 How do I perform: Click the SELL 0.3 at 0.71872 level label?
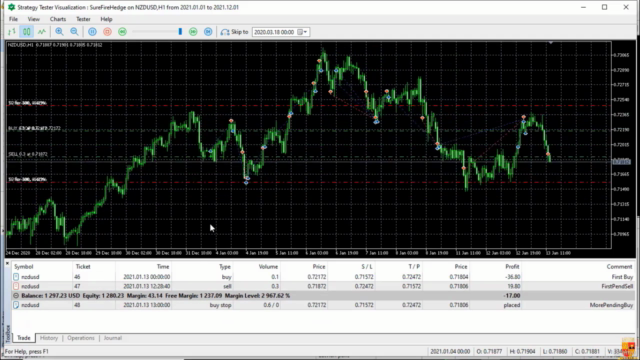[x=28, y=154]
